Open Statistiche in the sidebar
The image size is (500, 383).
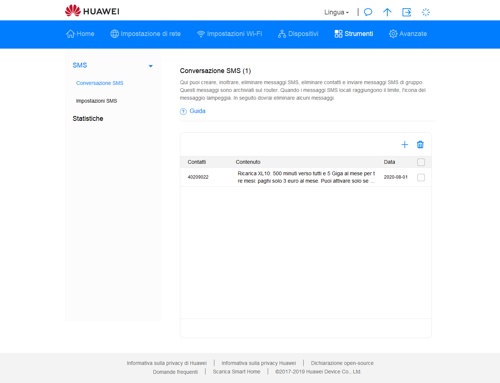click(x=88, y=118)
